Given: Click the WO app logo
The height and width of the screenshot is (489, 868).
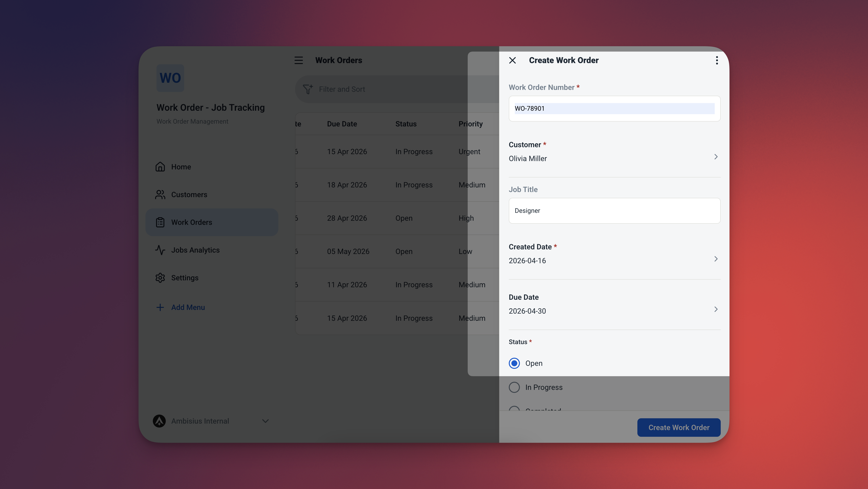Looking at the screenshot, I should point(170,78).
